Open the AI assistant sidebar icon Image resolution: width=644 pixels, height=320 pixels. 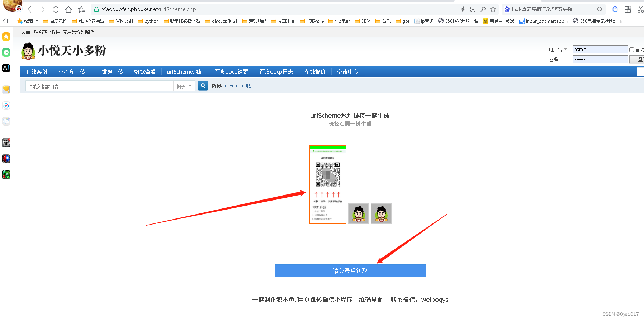6,68
